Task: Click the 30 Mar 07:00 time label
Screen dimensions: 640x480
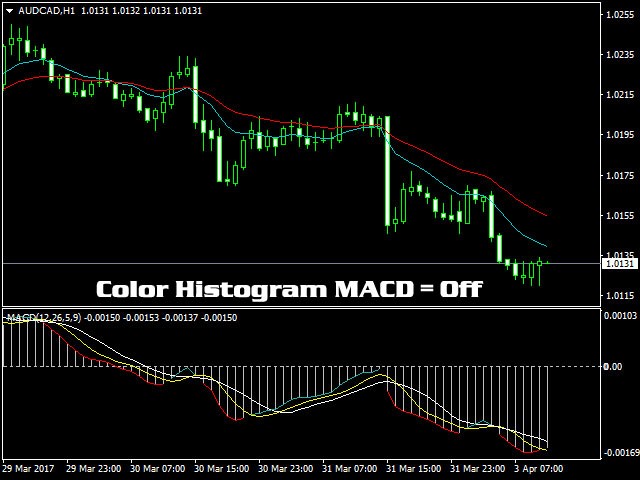Action: point(158,469)
